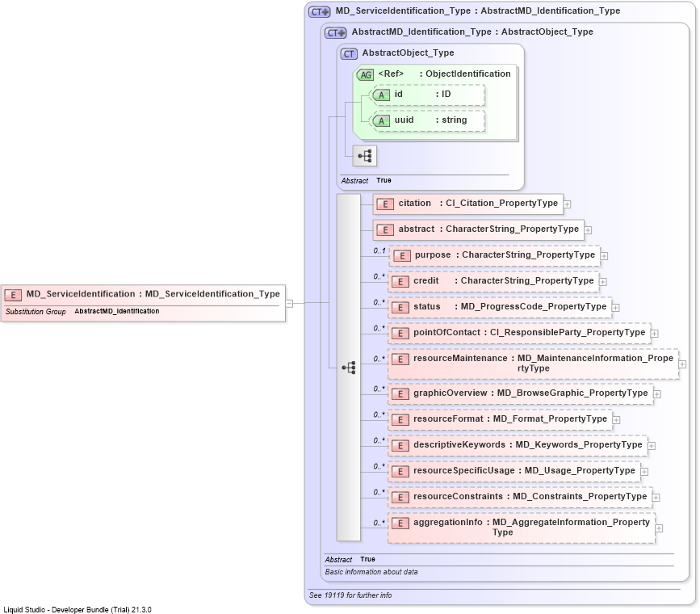Click the E icon of graphicOverview element
This screenshot has width=700, height=614.
pos(400,394)
